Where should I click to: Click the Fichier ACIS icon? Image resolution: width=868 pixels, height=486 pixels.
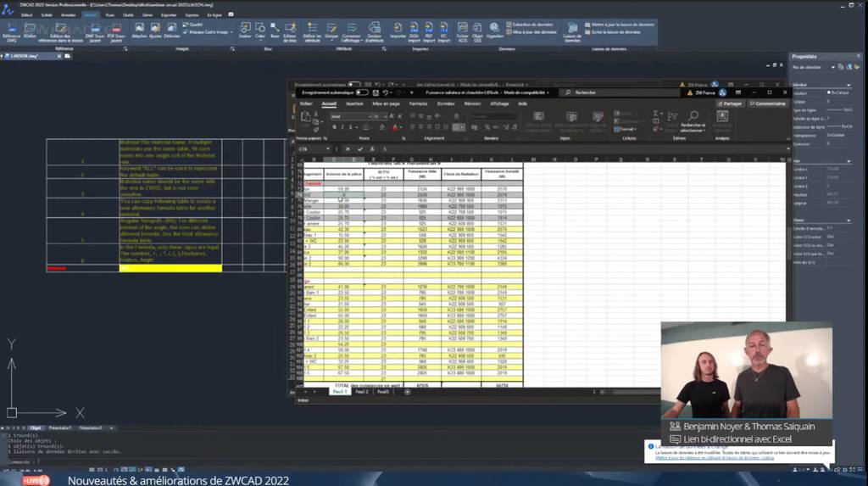point(462,32)
